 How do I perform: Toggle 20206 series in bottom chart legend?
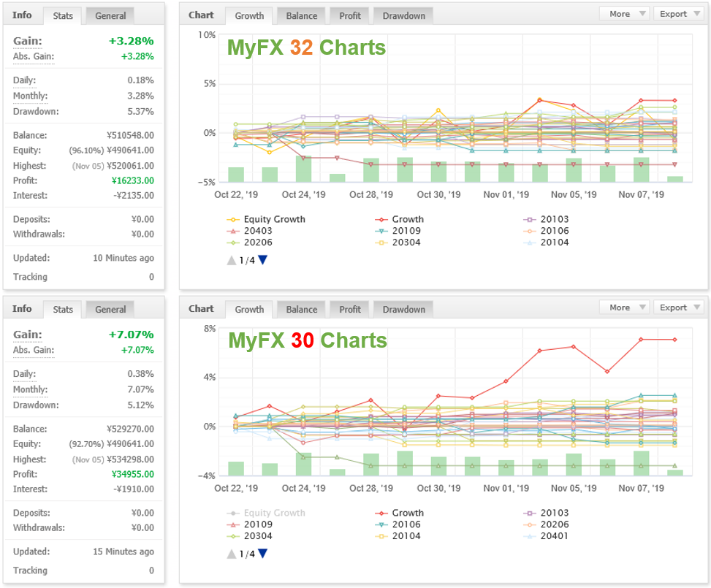546,524
